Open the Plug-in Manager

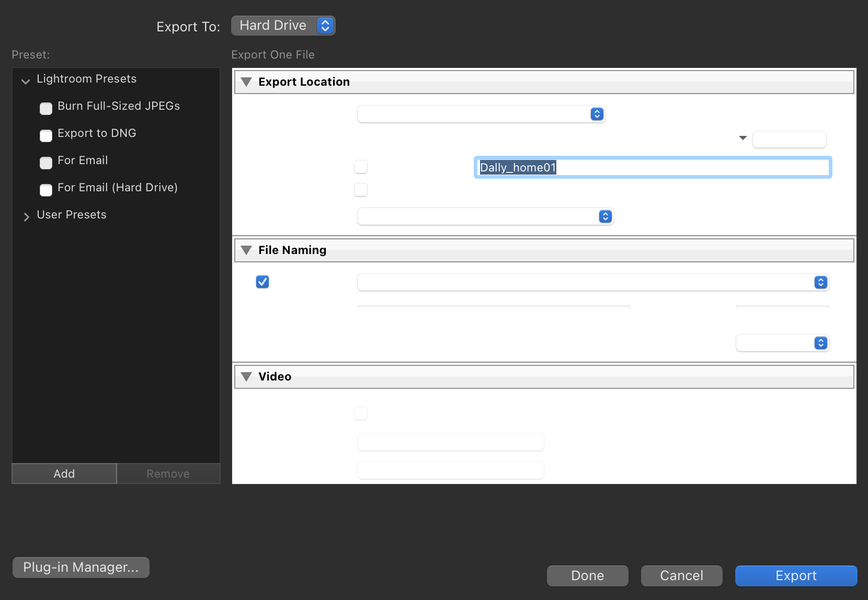(x=81, y=568)
